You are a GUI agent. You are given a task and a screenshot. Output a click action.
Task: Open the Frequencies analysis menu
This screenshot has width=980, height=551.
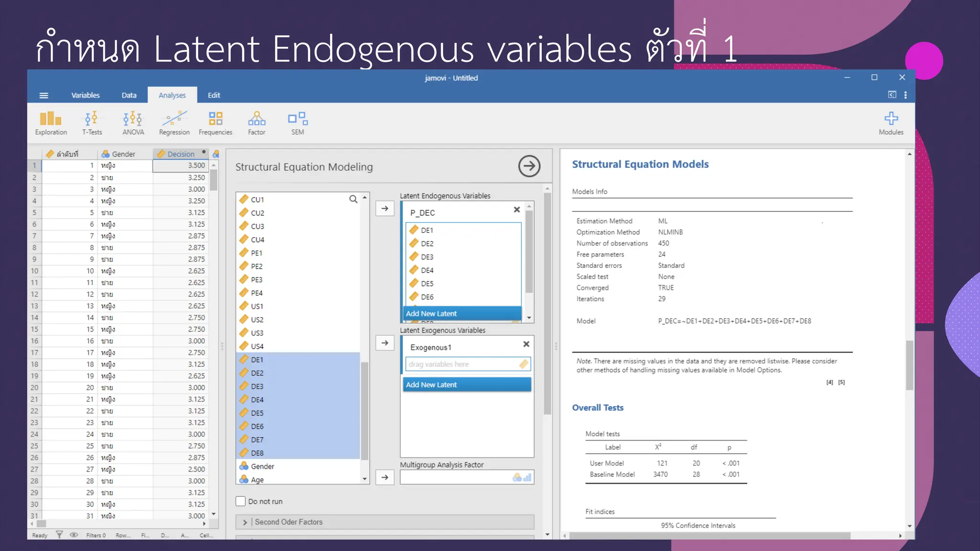point(215,123)
